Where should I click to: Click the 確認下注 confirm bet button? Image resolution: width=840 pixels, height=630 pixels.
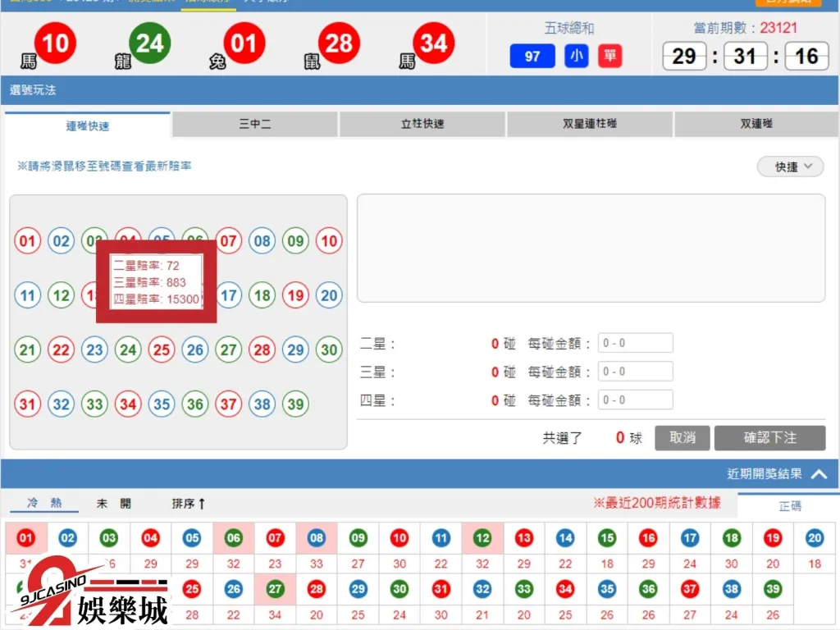tap(769, 438)
